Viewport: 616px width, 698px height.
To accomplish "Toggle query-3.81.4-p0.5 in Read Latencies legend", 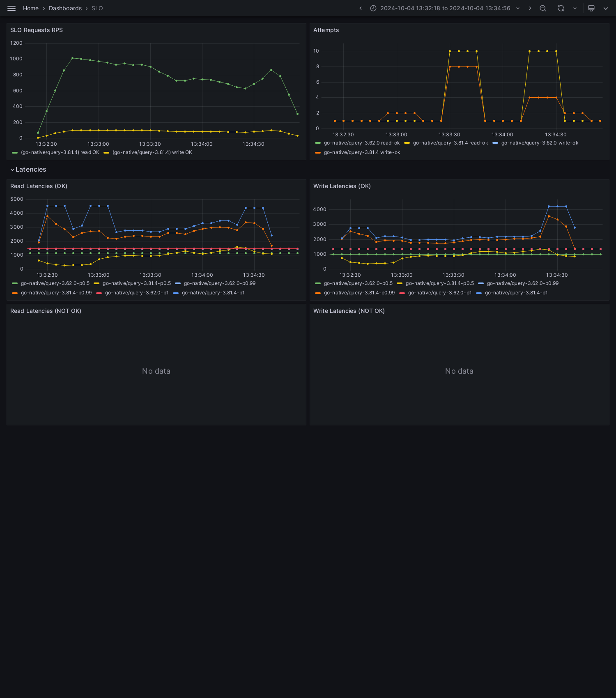I will point(137,283).
